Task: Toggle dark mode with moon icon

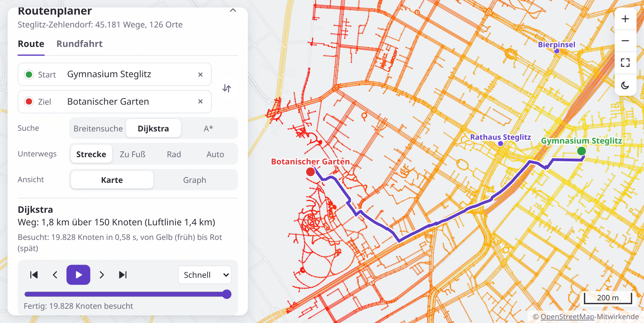Action: [x=625, y=85]
